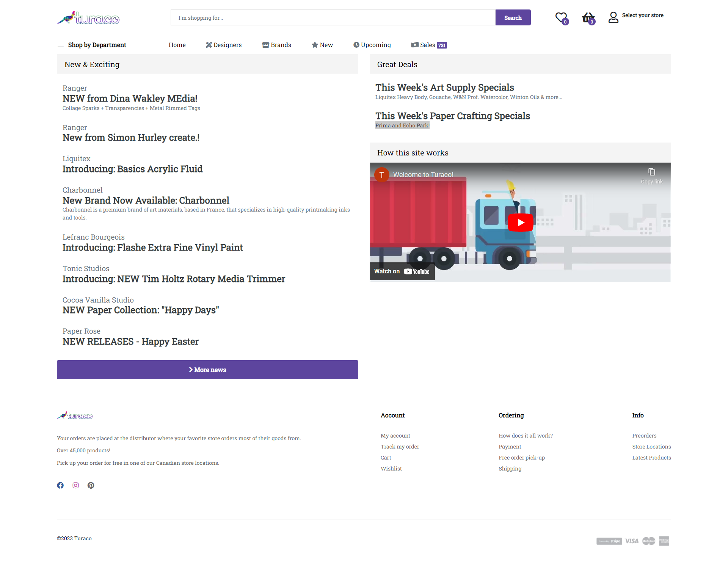Click the Copy link icon on the video

(651, 176)
